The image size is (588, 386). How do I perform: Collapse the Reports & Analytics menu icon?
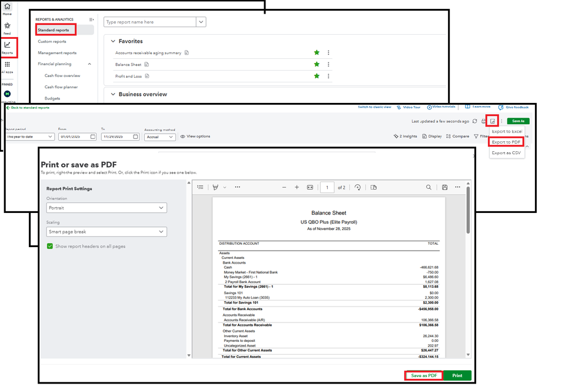click(x=91, y=19)
